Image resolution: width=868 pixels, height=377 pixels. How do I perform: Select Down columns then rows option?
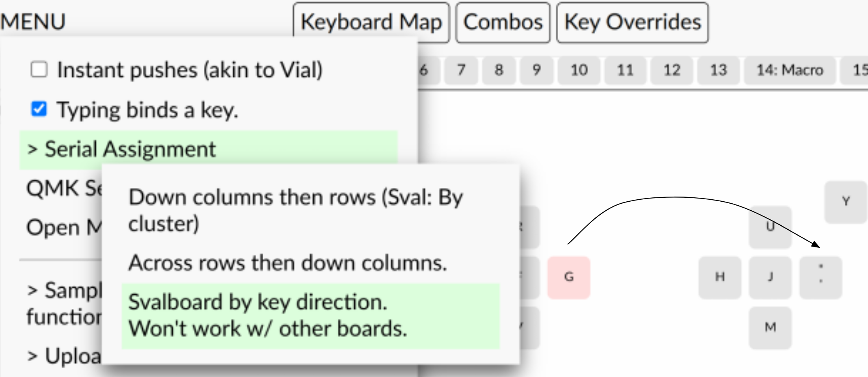[x=311, y=210]
